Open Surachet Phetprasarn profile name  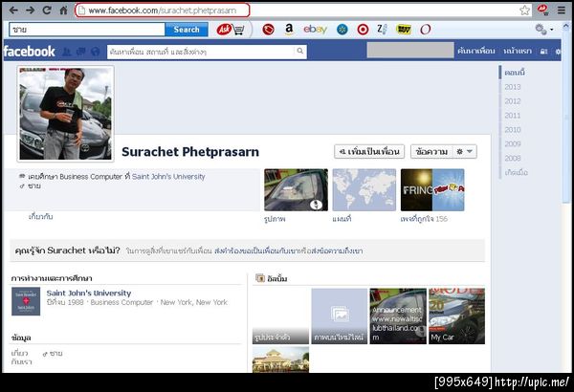(190, 151)
